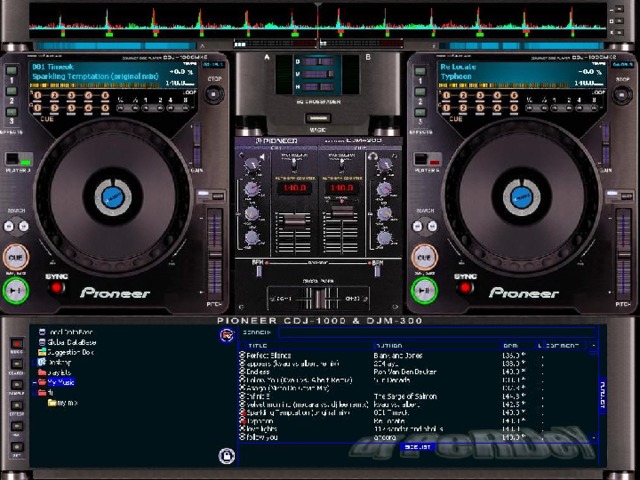The height and width of the screenshot is (480, 640).
Task: Click the lock icon in the browser panel
Action: 227,455
